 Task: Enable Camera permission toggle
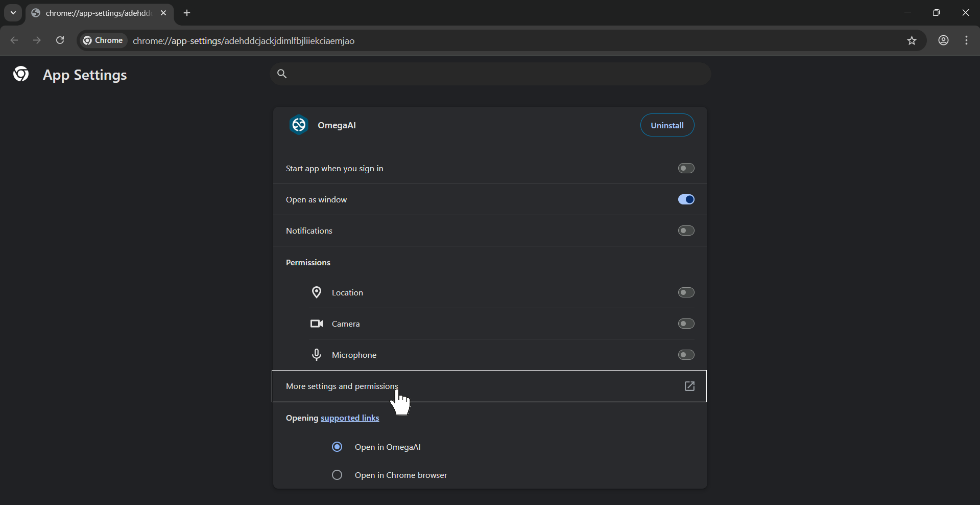pos(686,324)
